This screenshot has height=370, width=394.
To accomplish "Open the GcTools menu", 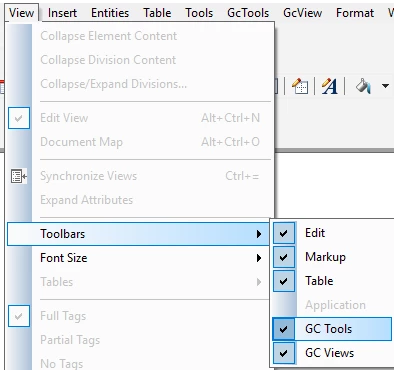I will coord(248,13).
